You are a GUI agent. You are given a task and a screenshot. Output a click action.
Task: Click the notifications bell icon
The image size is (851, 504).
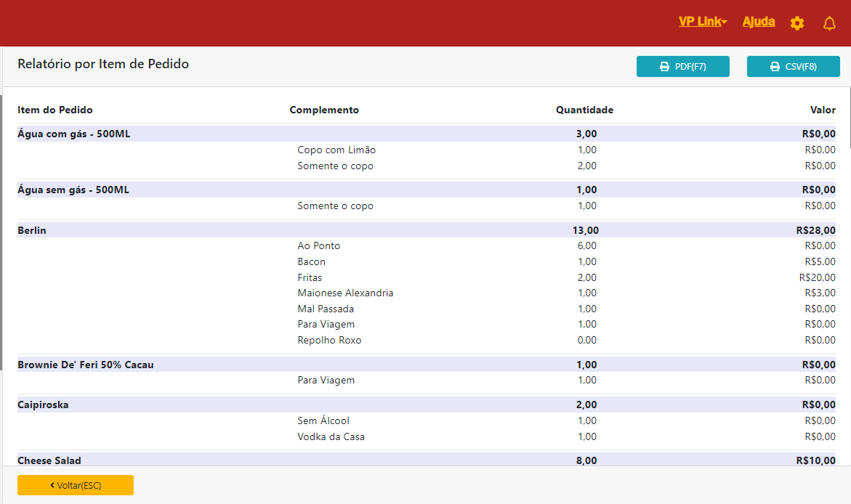click(829, 23)
